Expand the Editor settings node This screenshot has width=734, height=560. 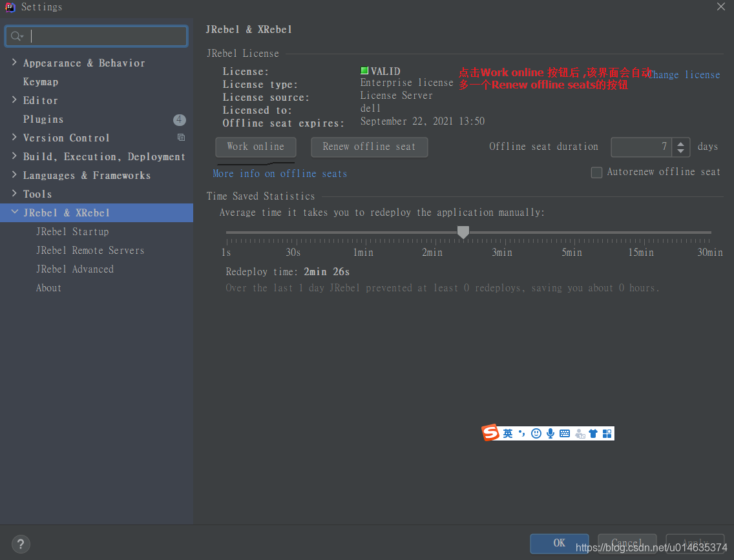[14, 100]
